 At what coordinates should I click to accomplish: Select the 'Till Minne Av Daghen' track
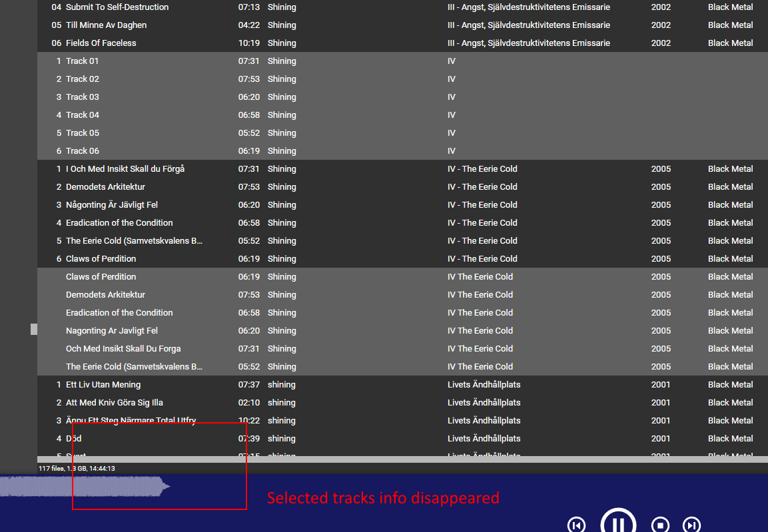(x=402, y=25)
